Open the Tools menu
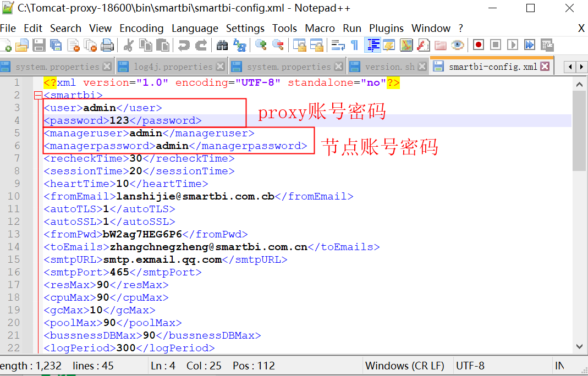Screen dimensions: 588x376 [284, 29]
